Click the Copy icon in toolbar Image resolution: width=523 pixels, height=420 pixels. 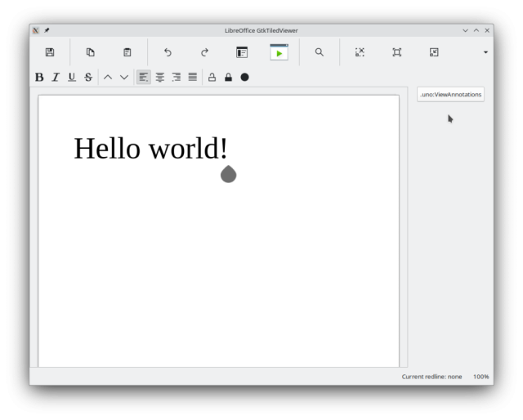point(91,52)
